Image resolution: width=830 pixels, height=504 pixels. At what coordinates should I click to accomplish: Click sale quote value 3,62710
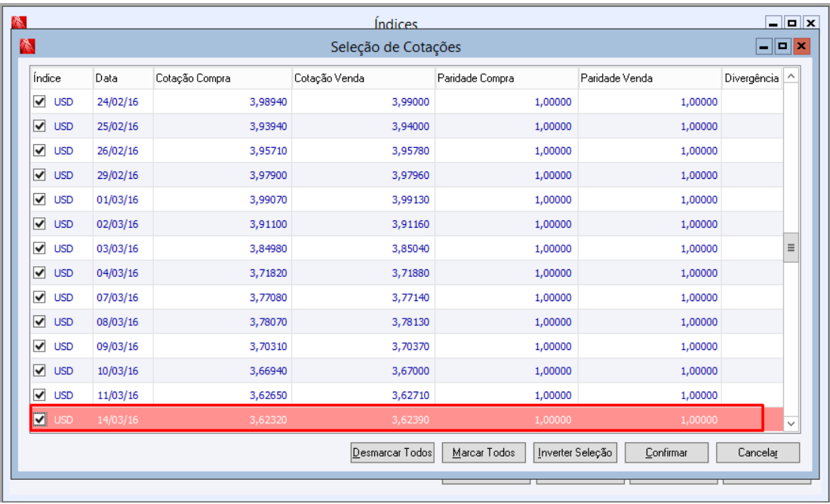[x=410, y=395]
